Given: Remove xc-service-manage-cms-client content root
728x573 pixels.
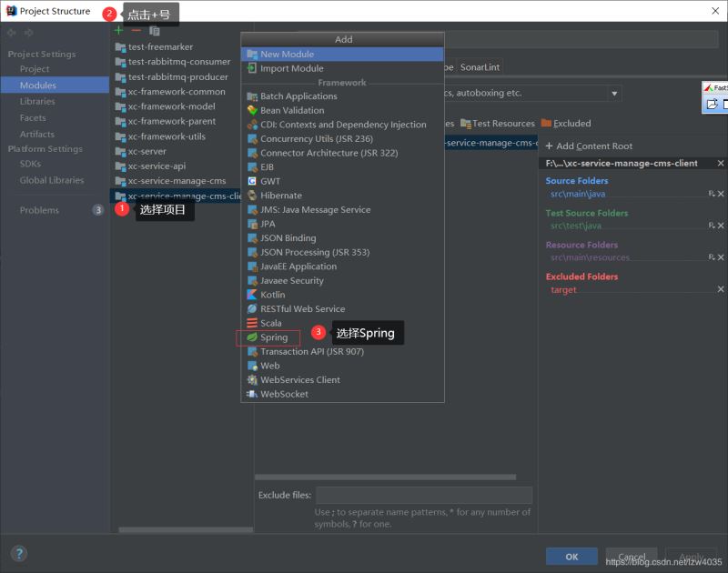Looking at the screenshot, I should tap(720, 164).
